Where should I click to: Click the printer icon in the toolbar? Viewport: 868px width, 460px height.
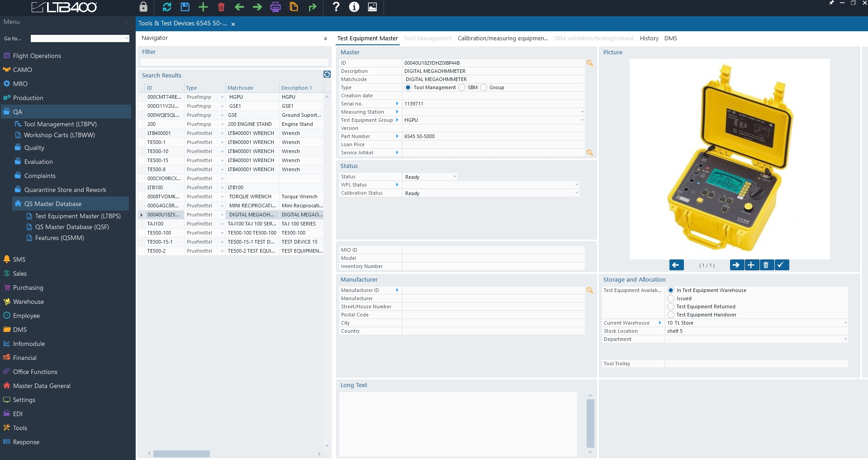(x=275, y=7)
